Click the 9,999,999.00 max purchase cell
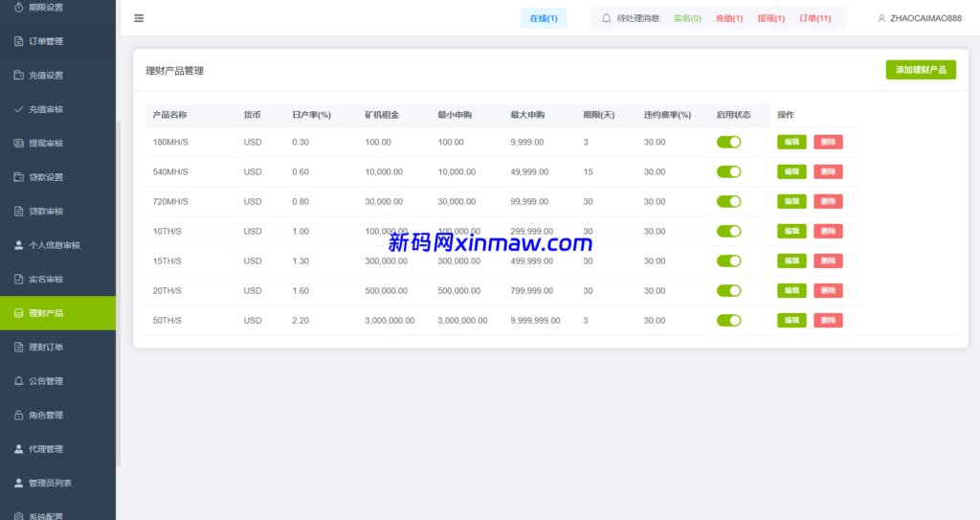Viewport: 980px width, 520px height. coord(535,321)
